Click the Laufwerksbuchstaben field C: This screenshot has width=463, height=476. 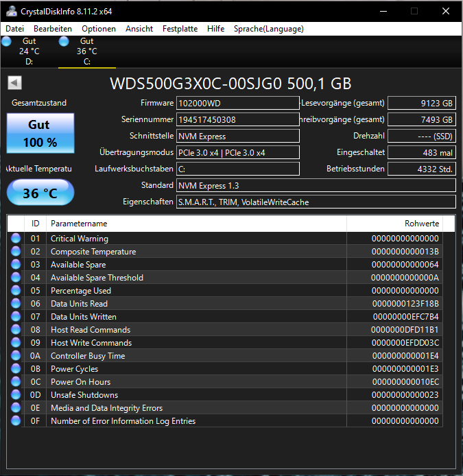(238, 169)
